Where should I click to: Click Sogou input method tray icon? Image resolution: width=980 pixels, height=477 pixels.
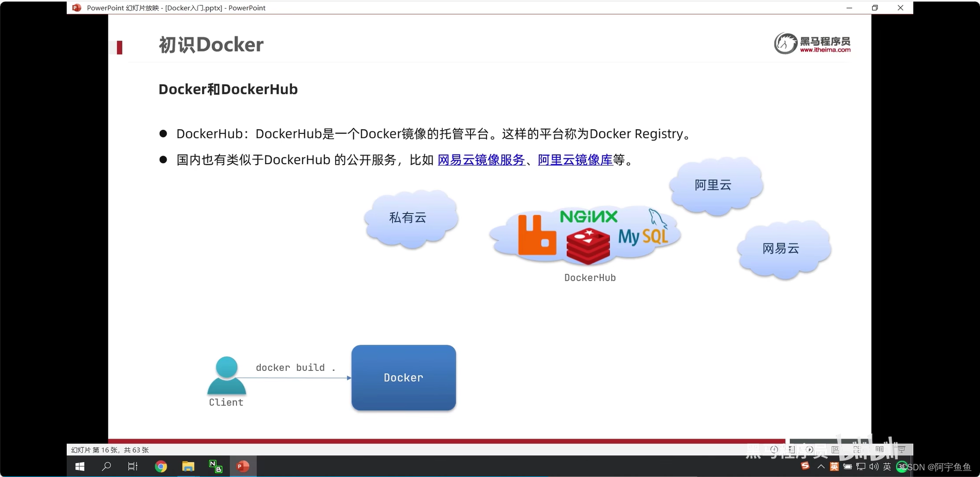click(x=805, y=466)
